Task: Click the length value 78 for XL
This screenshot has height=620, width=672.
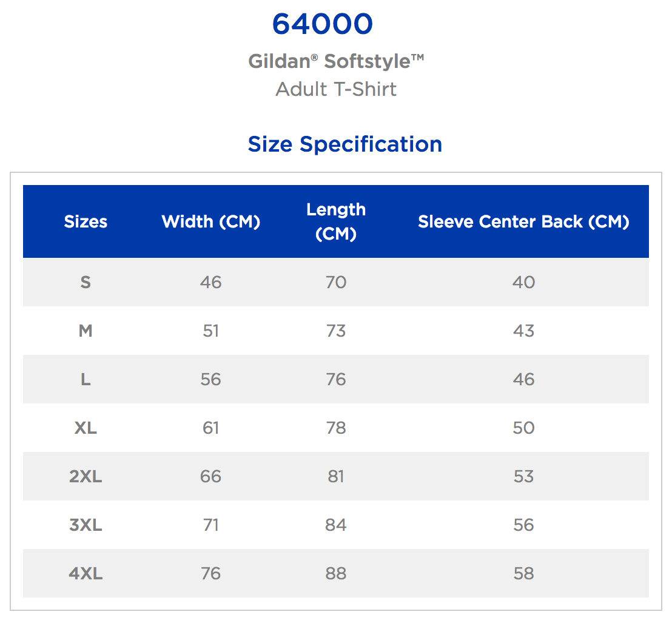Action: [336, 428]
